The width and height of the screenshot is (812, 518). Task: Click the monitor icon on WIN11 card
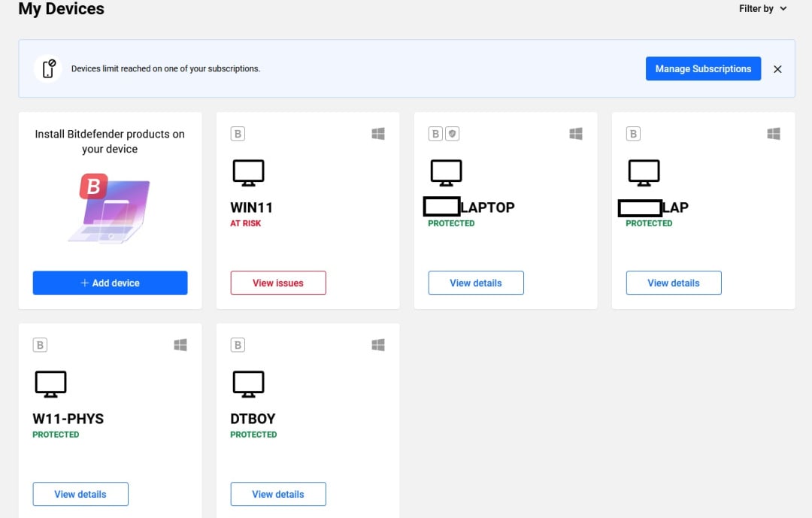pyautogui.click(x=249, y=173)
